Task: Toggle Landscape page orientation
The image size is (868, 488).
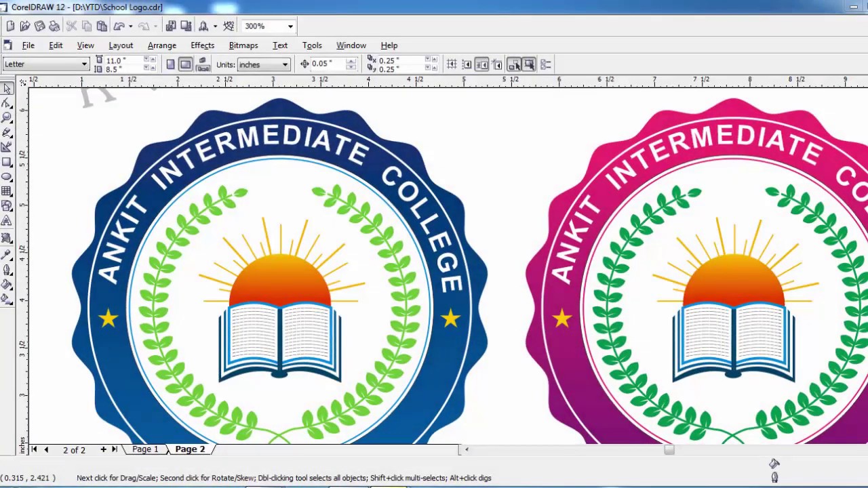Action: pyautogui.click(x=186, y=64)
